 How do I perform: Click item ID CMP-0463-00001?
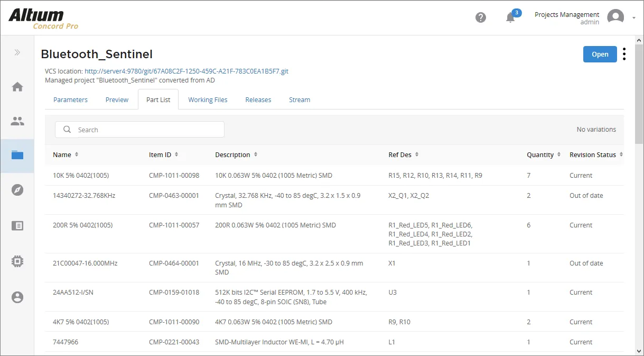(174, 195)
